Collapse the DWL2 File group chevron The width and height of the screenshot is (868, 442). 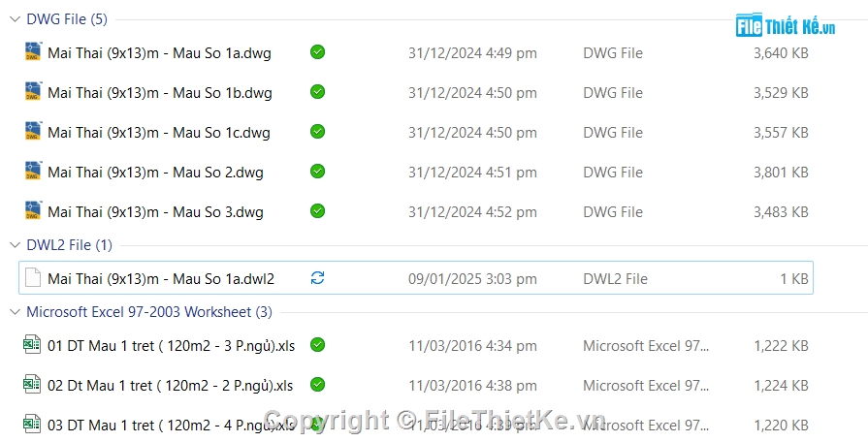[x=15, y=245]
